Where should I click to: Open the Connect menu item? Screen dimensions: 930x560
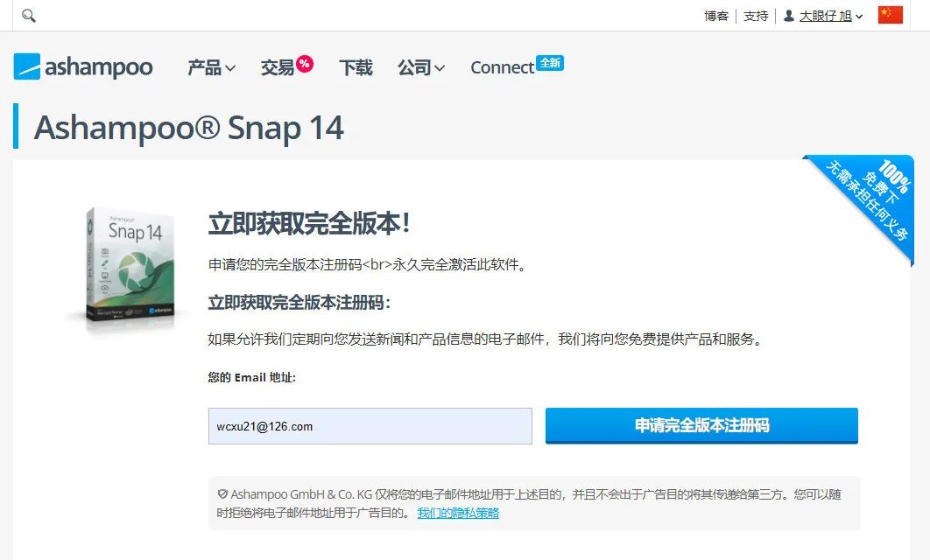[x=503, y=67]
